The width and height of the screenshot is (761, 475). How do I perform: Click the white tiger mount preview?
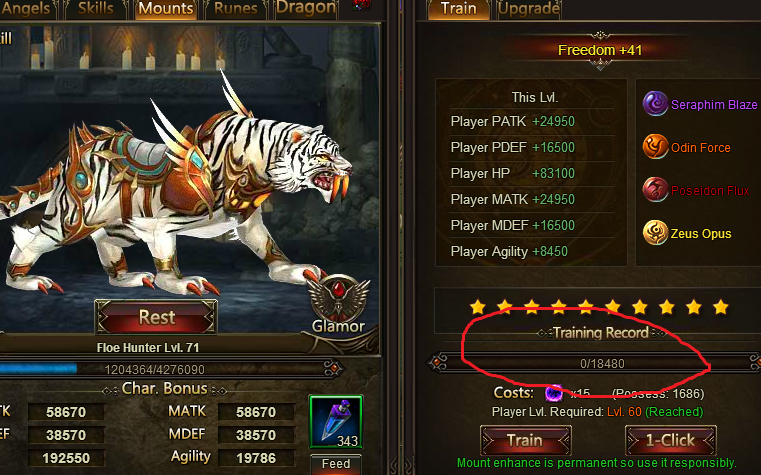click(x=175, y=194)
